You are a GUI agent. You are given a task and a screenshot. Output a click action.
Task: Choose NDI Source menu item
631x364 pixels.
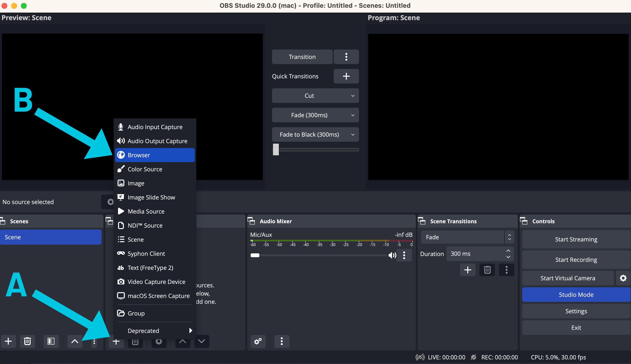click(x=155, y=225)
